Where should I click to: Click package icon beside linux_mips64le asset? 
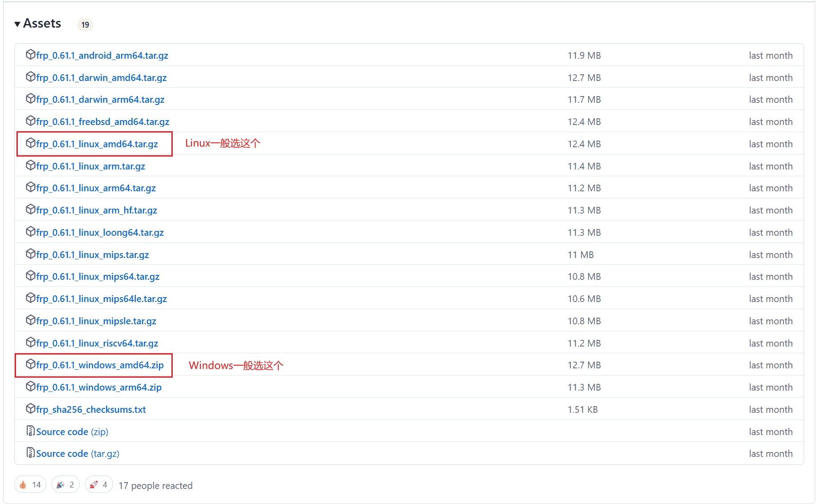(x=30, y=298)
